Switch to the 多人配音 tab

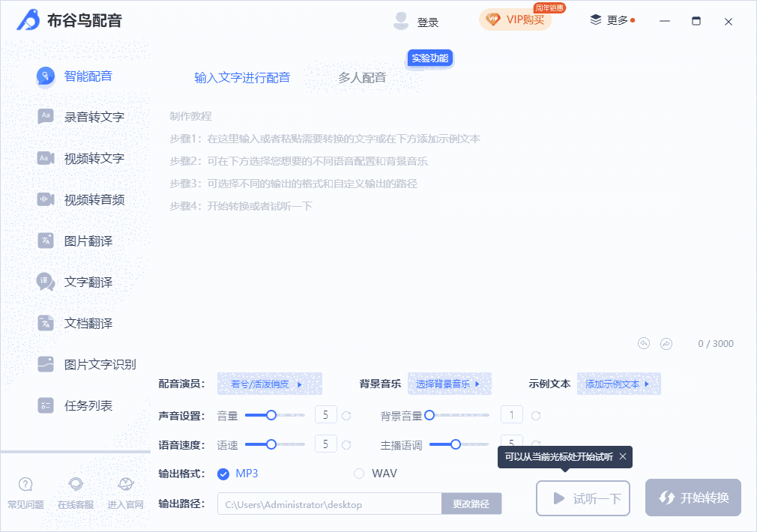click(x=363, y=77)
